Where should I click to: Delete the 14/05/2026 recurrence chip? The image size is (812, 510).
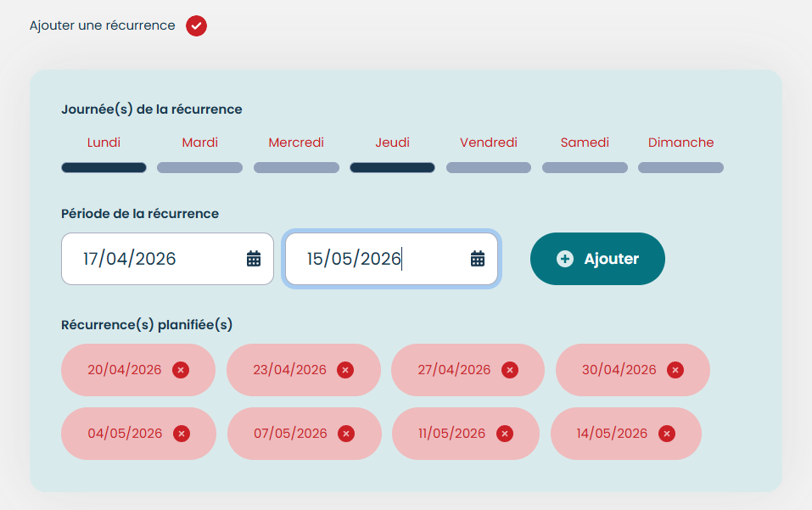668,434
